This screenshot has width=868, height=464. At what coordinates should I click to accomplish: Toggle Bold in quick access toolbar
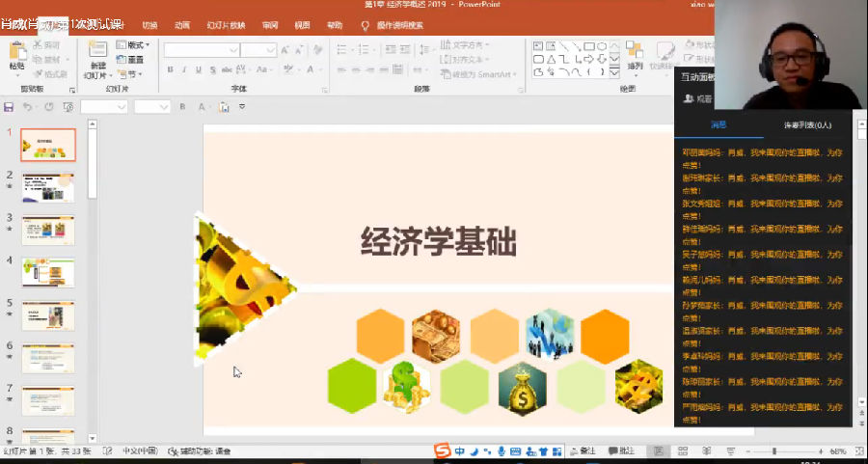coord(182,107)
